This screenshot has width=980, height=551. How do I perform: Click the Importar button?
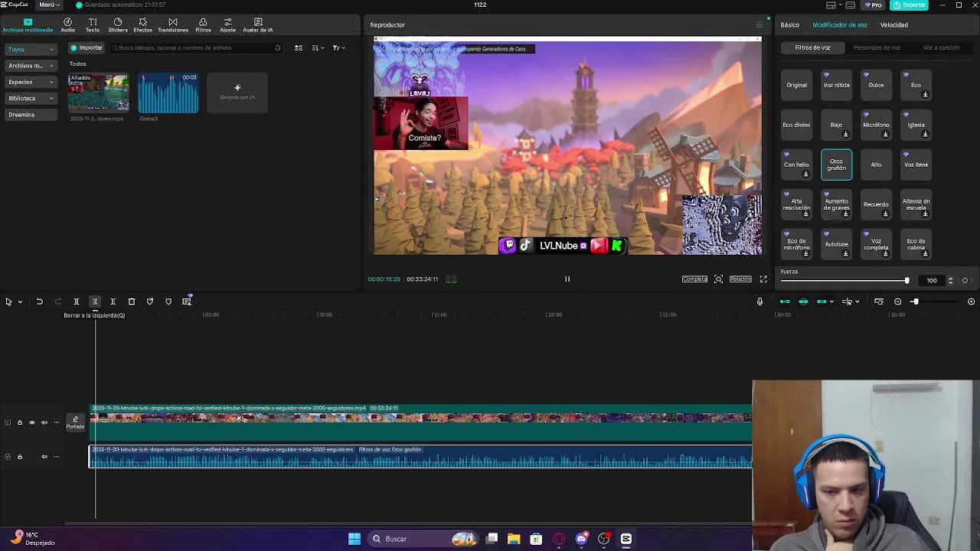coord(87,47)
